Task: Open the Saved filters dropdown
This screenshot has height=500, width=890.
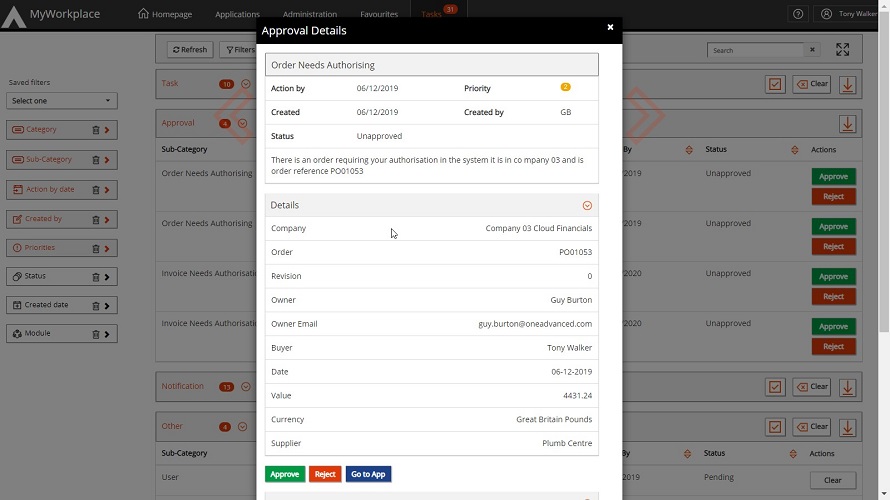Action: click(61, 101)
